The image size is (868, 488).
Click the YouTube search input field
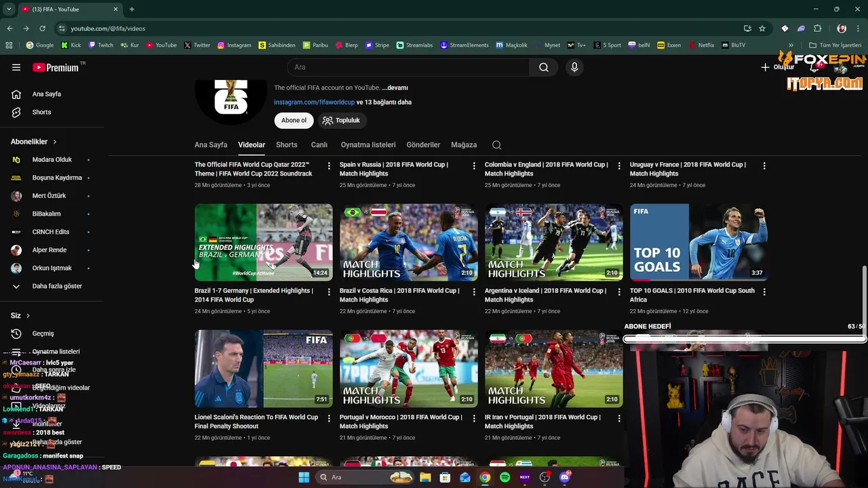(x=408, y=67)
